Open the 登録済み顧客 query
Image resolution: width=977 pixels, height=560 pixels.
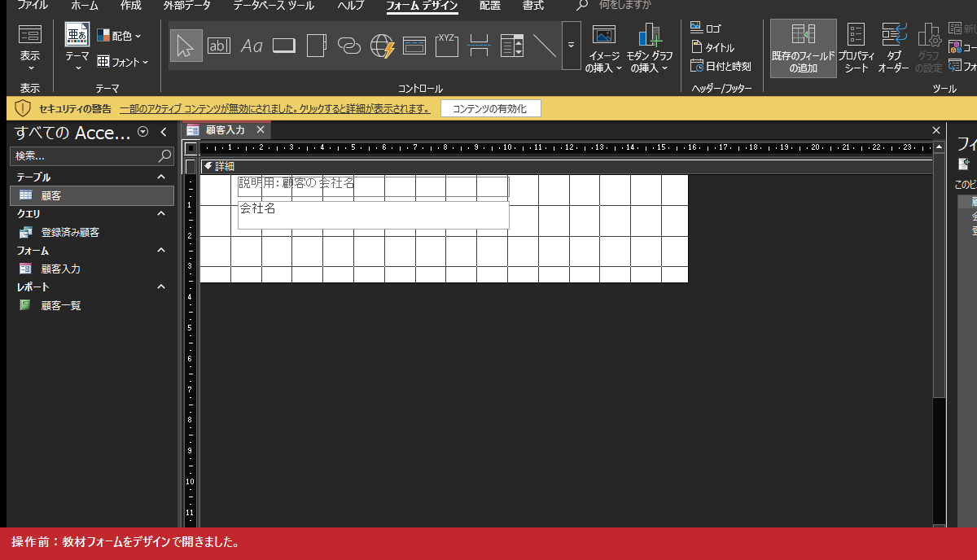point(70,232)
